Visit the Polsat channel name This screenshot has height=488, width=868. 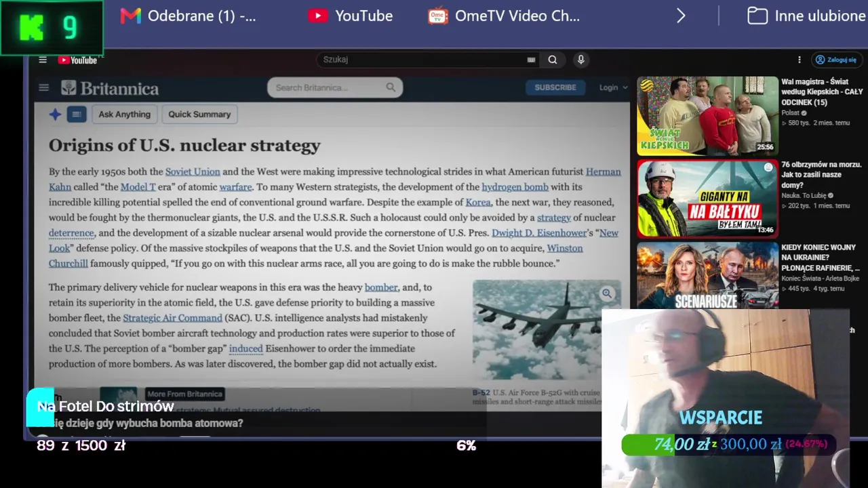pyautogui.click(x=791, y=113)
